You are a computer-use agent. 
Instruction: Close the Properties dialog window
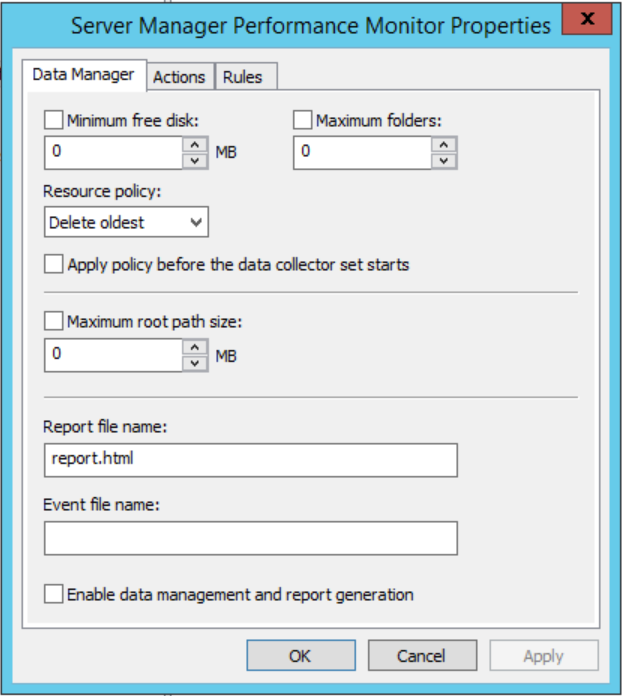pos(586,22)
